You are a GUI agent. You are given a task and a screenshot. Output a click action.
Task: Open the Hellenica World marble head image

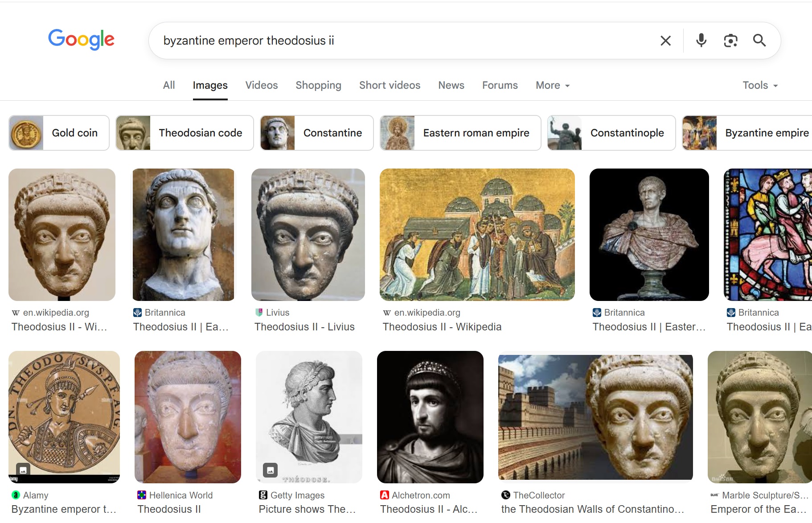pos(188,417)
